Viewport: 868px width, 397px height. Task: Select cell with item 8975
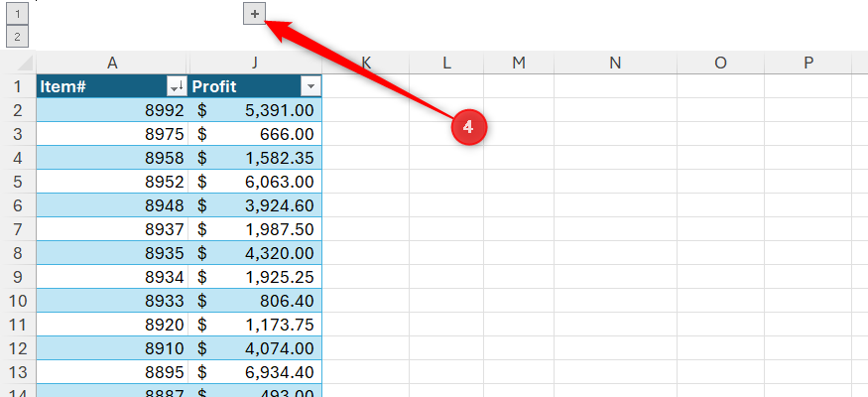click(x=112, y=134)
